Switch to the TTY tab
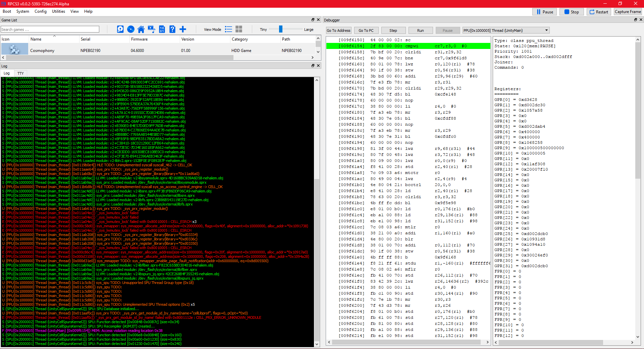The image size is (644, 349). pos(20,73)
